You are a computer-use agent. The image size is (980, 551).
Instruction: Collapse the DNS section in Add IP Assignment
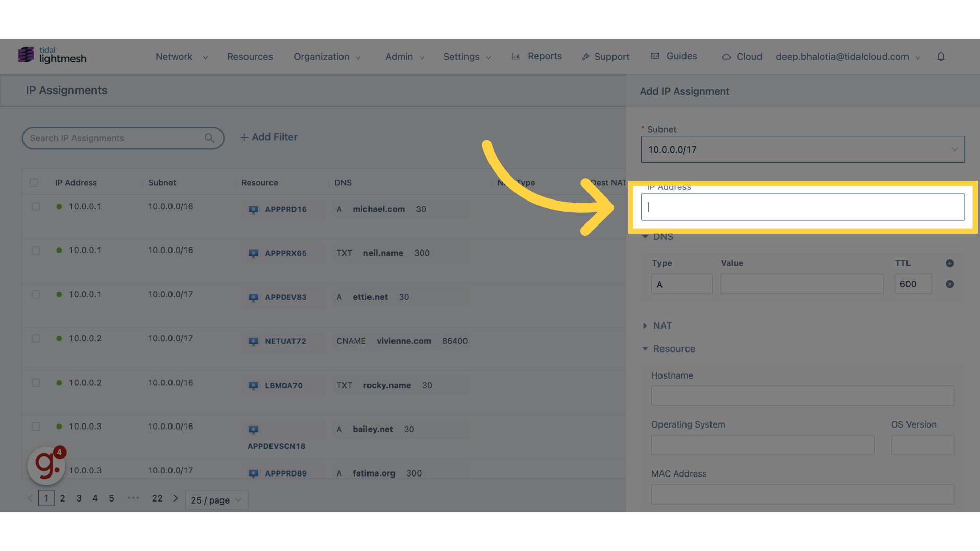[644, 236]
